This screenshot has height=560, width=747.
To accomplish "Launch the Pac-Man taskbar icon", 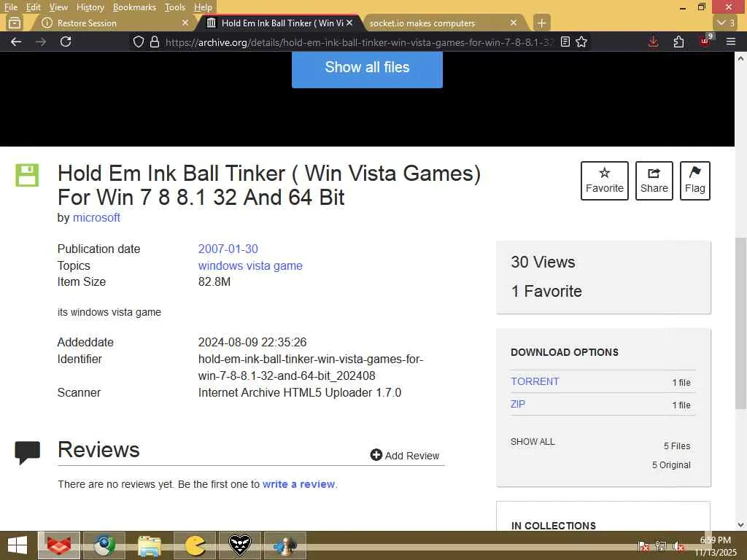I will pyautogui.click(x=194, y=545).
